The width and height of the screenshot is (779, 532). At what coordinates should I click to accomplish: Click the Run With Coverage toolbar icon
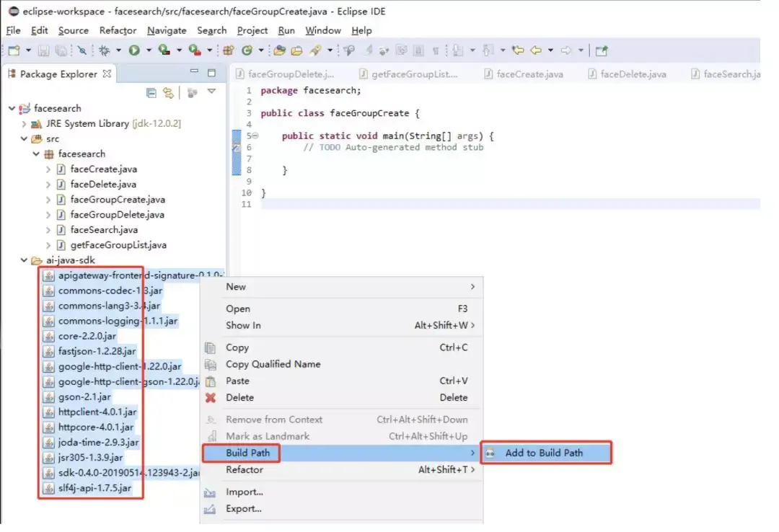click(x=164, y=50)
